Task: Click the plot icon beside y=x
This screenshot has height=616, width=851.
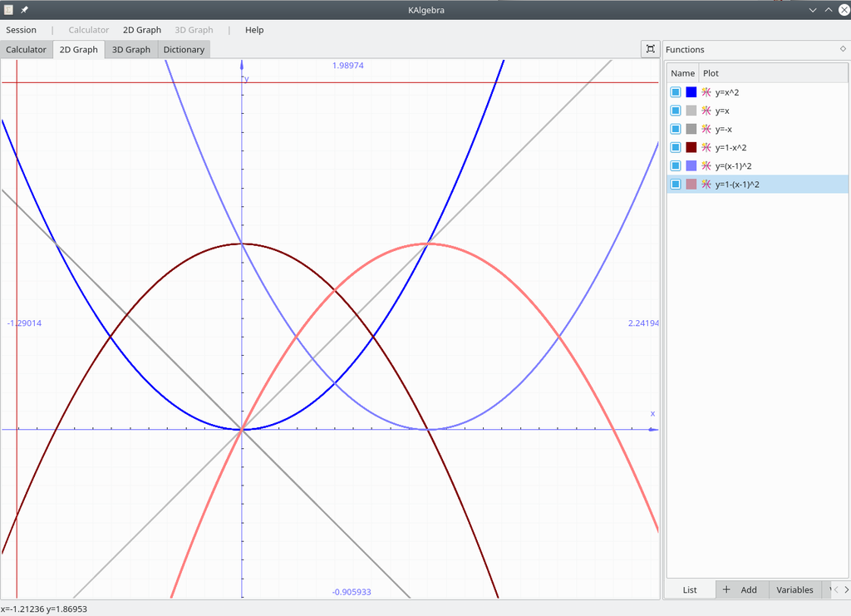Action: coord(706,111)
